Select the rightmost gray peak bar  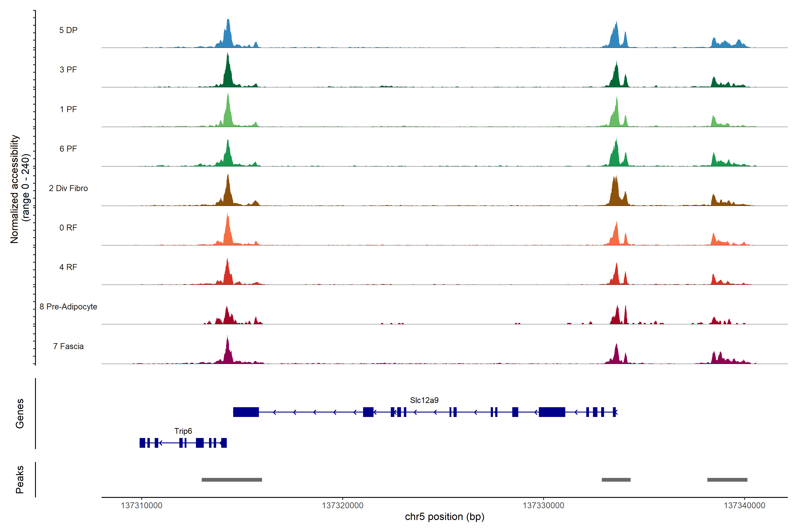pyautogui.click(x=727, y=480)
